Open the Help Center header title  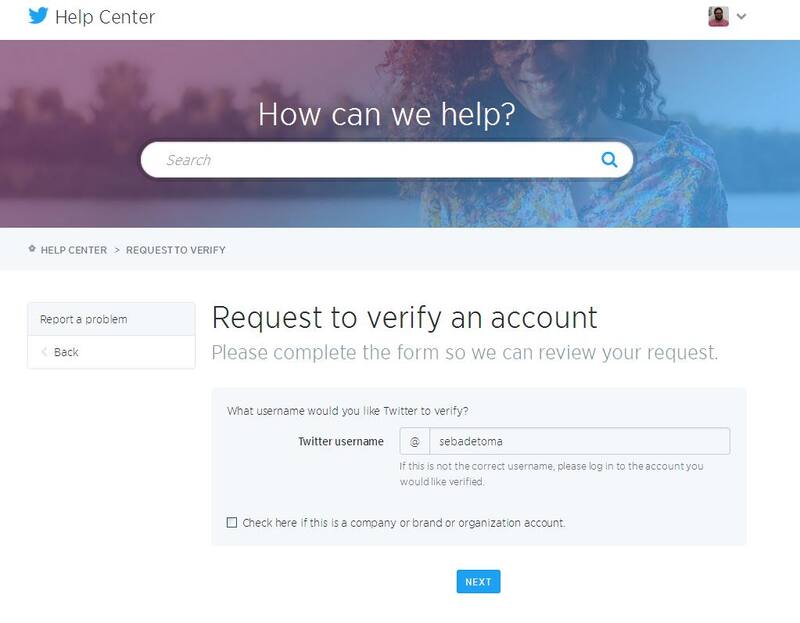[106, 17]
